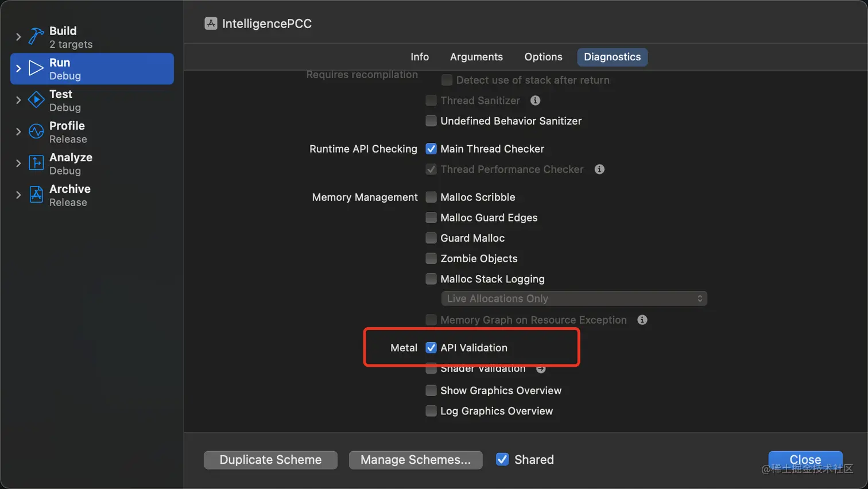Enable Undefined Behavior Sanitizer
The width and height of the screenshot is (868, 489).
pos(431,121)
